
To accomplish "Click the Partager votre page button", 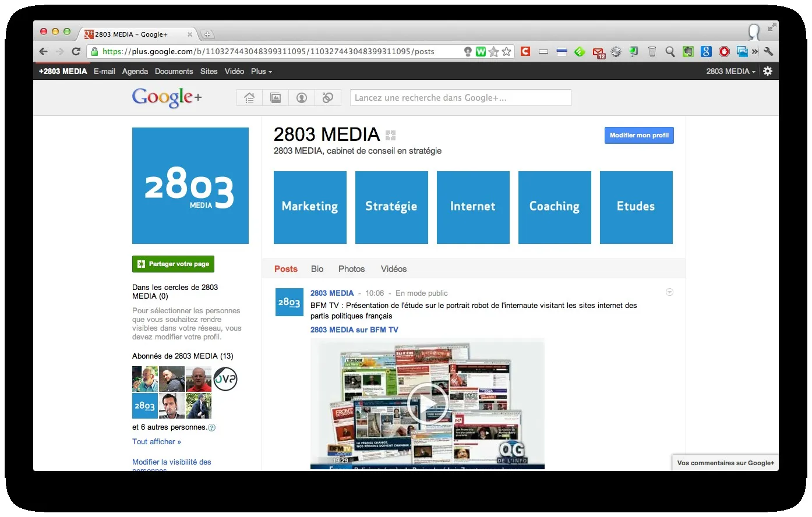I will click(173, 264).
